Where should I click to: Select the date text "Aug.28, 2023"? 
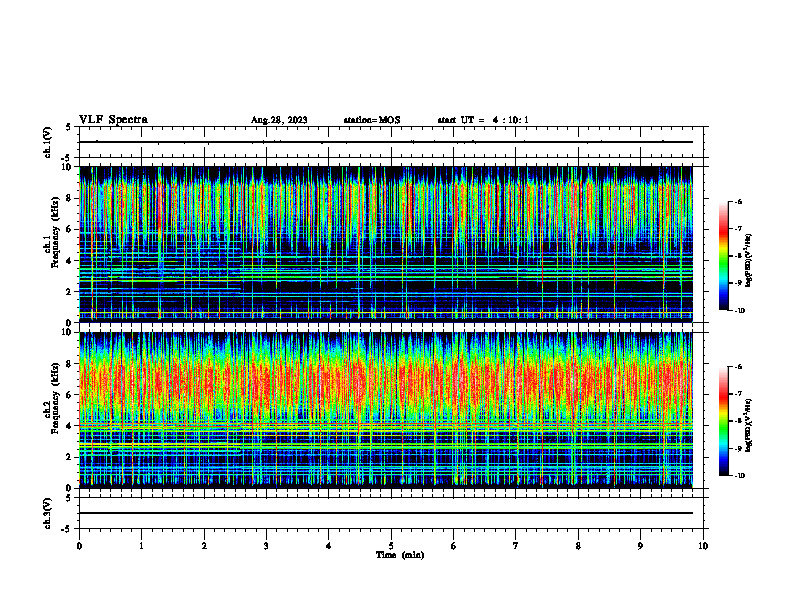click(x=279, y=120)
